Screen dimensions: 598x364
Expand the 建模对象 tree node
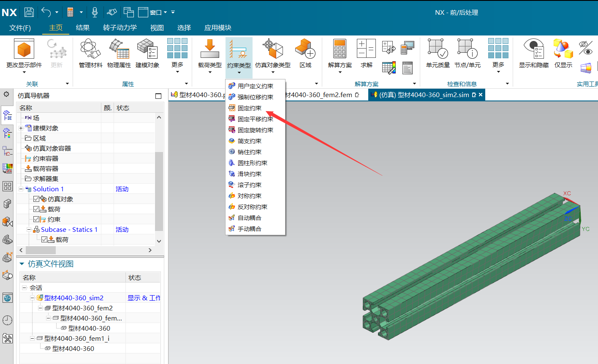(x=21, y=128)
